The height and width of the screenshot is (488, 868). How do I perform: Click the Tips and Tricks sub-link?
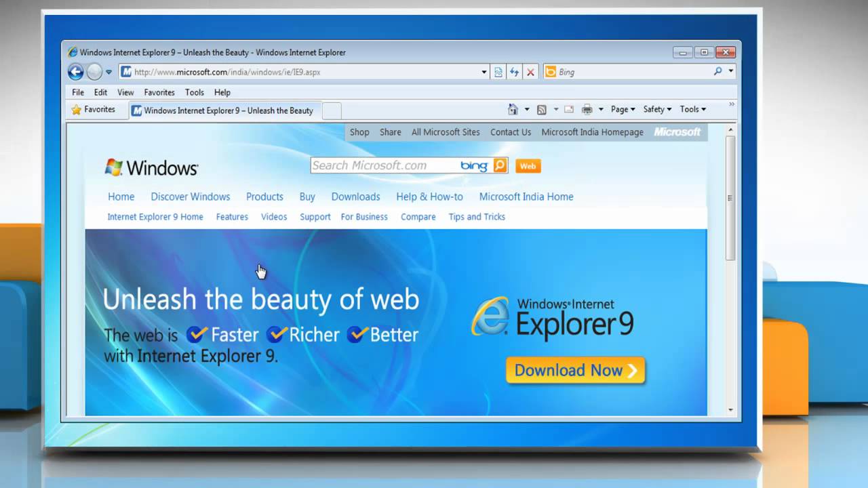tap(477, 217)
